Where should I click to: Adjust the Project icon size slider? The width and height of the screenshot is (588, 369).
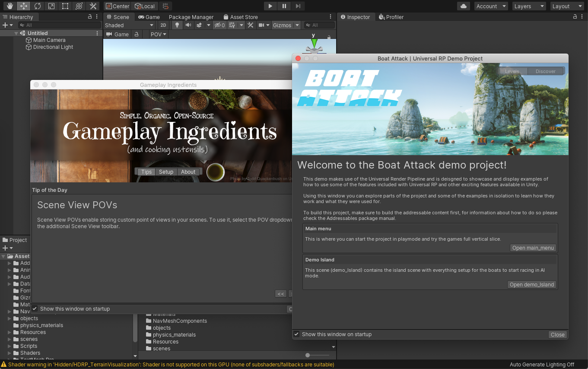(308, 355)
